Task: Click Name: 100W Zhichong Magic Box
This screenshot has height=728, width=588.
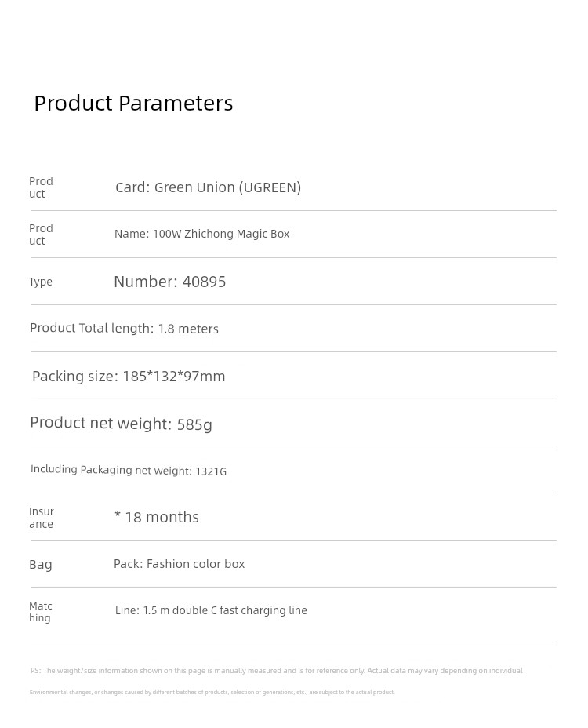Action: pyautogui.click(x=201, y=234)
